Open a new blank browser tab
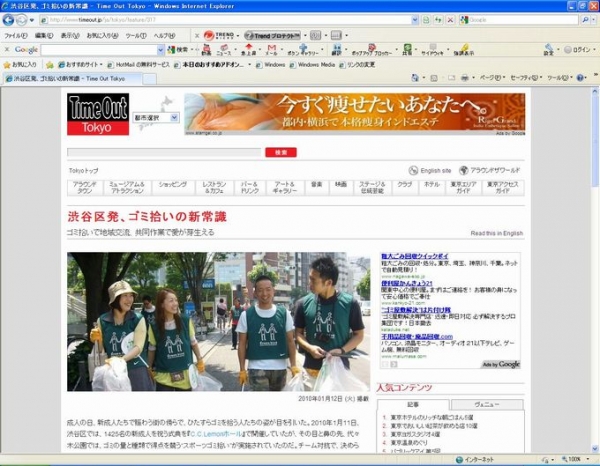 click(149, 78)
